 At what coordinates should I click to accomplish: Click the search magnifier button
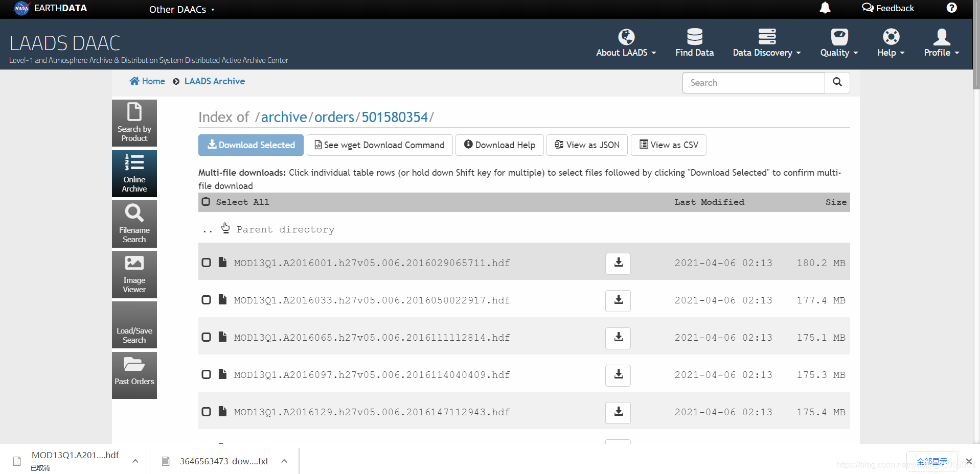837,83
